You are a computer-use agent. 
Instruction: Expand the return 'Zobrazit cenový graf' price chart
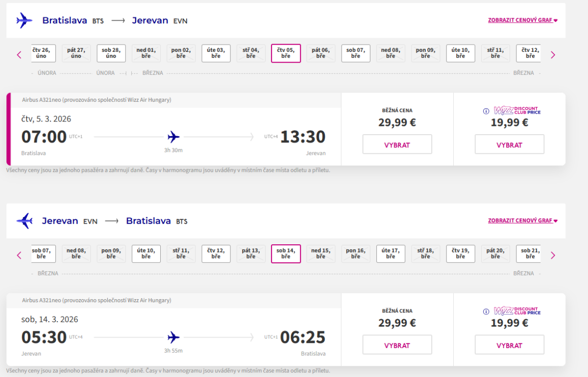(522, 221)
